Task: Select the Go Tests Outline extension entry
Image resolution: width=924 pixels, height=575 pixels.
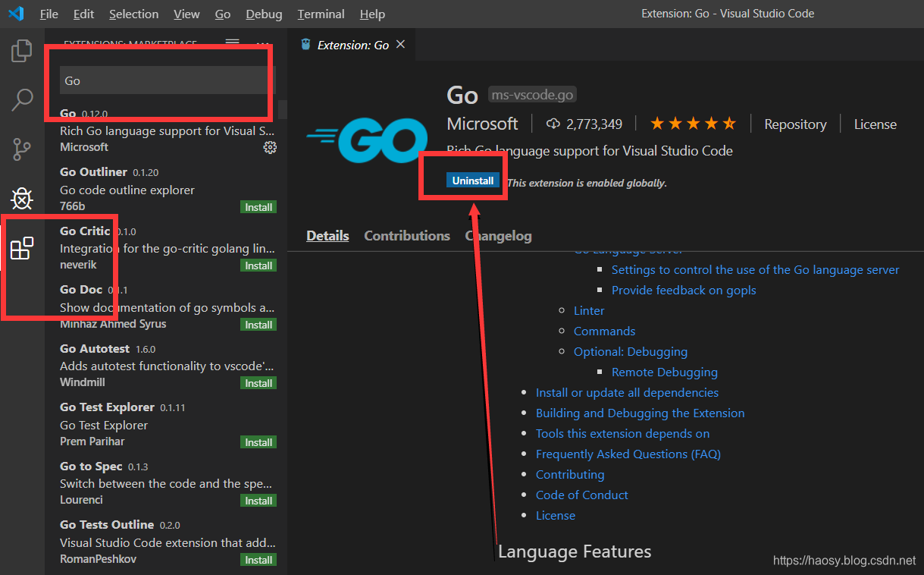Action: coord(167,542)
